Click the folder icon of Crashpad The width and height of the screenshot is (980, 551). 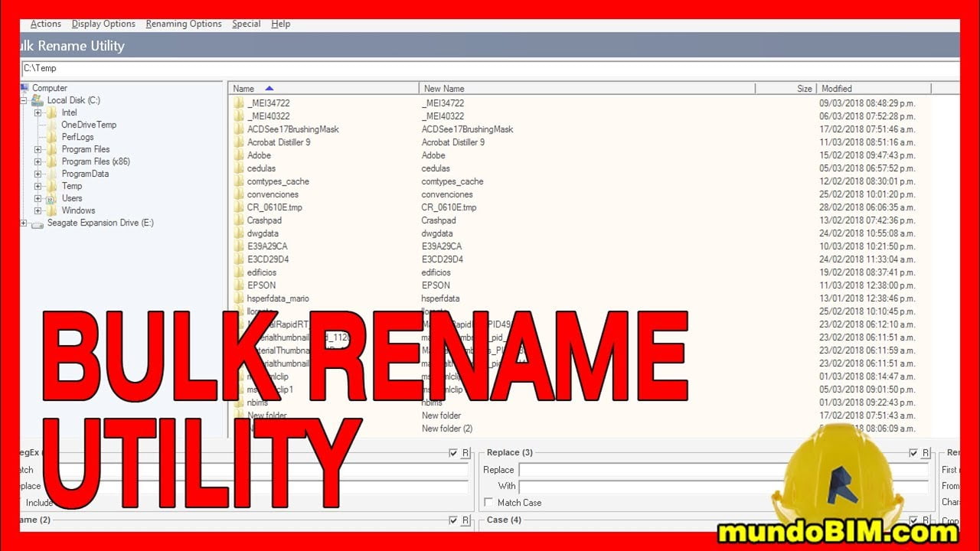tap(239, 220)
